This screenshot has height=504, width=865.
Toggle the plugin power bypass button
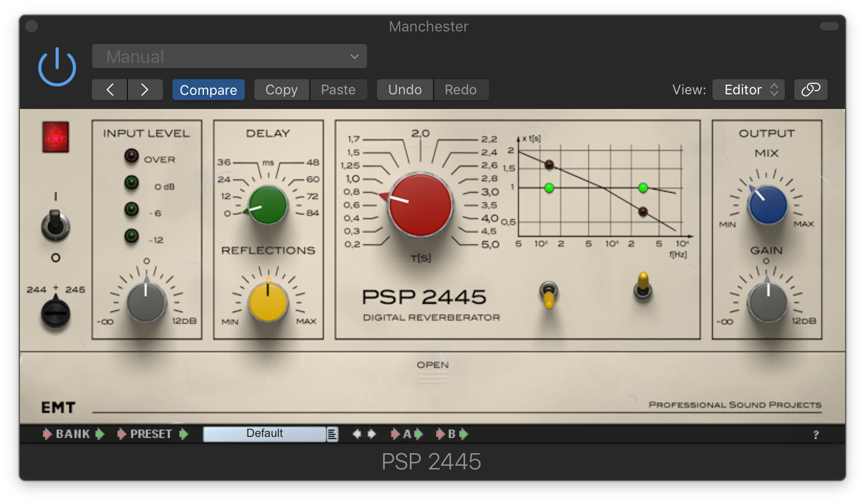click(57, 67)
